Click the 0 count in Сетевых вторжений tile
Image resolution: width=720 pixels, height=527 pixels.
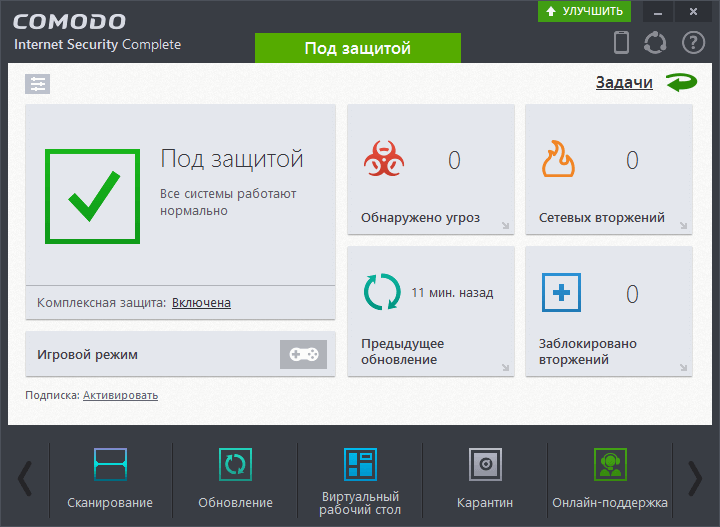coord(632,160)
